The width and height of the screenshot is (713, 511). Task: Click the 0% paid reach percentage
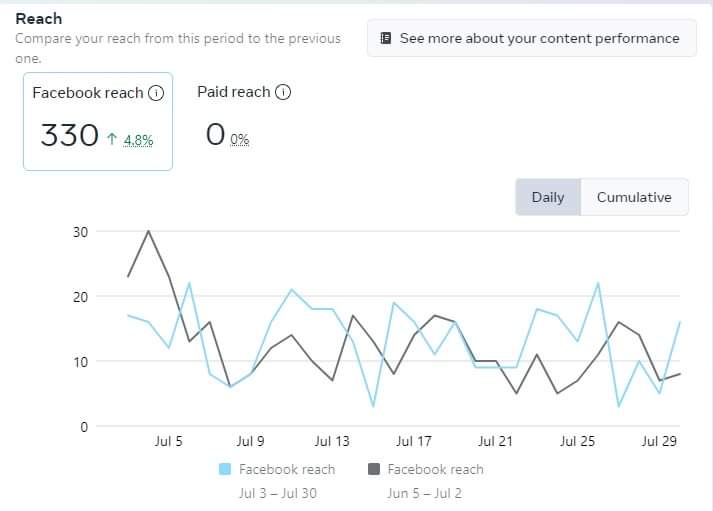(239, 140)
